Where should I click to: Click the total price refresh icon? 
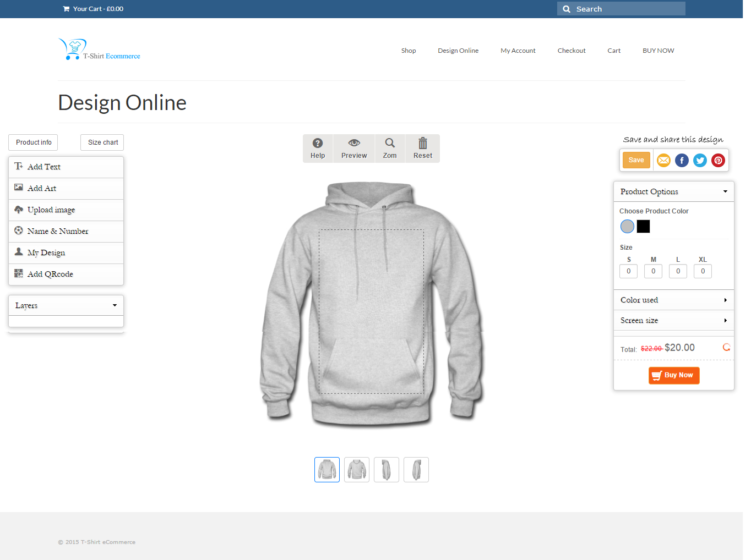point(726,347)
